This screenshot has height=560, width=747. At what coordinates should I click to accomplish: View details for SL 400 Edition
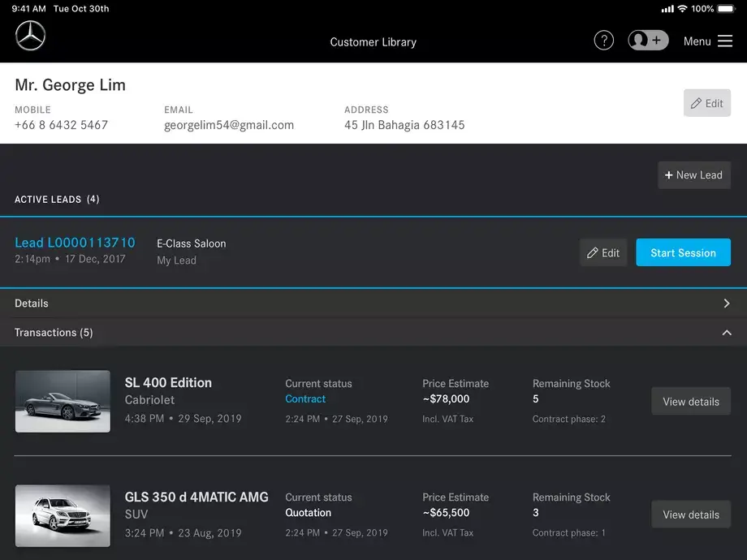tap(691, 402)
